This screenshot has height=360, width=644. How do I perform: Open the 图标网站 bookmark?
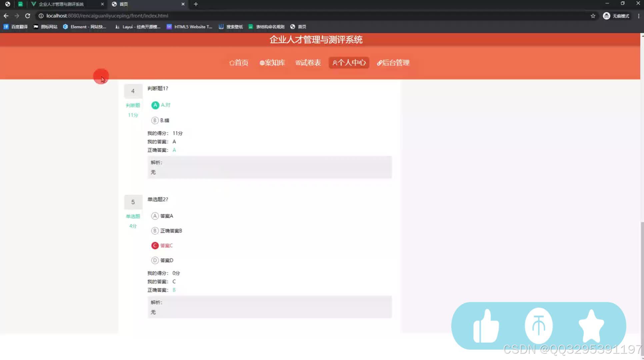[45, 27]
